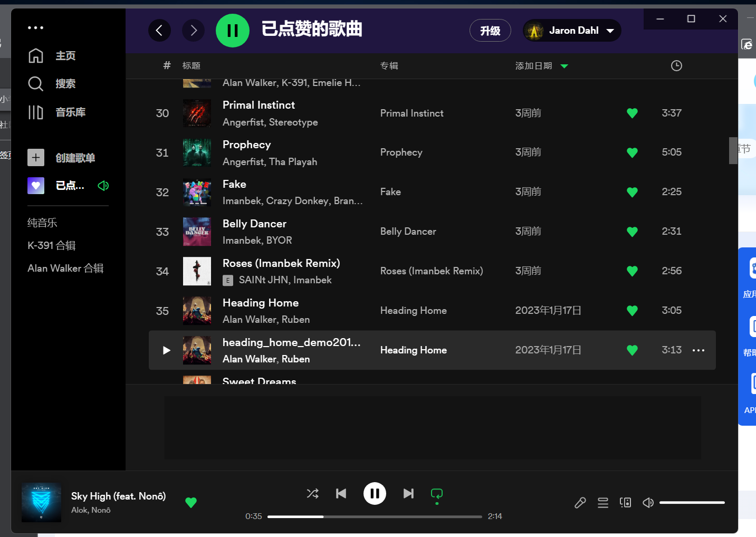Open lyrics with the microphone icon
The width and height of the screenshot is (756, 537).
580,503
